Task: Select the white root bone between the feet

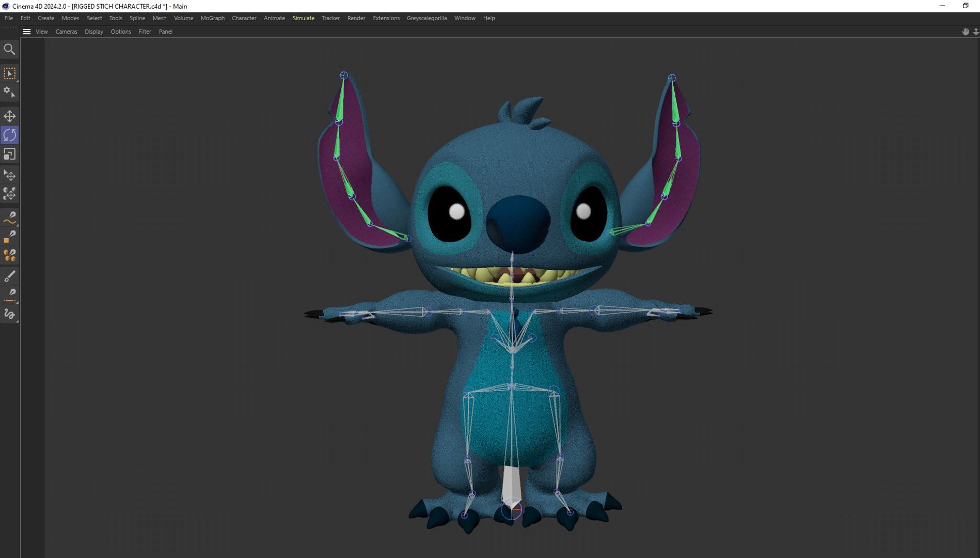Action: 511,487
